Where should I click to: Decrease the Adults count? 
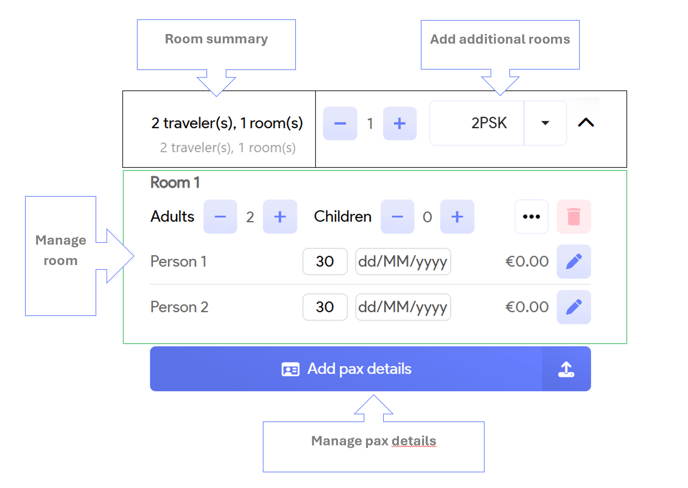point(221,217)
